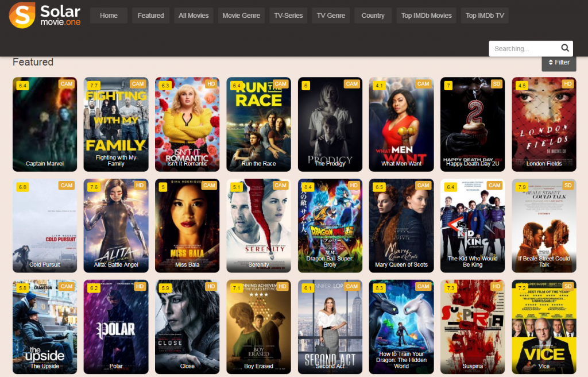Image resolution: width=588 pixels, height=377 pixels.
Task: Click the SD badge on Vice
Action: pyautogui.click(x=568, y=286)
